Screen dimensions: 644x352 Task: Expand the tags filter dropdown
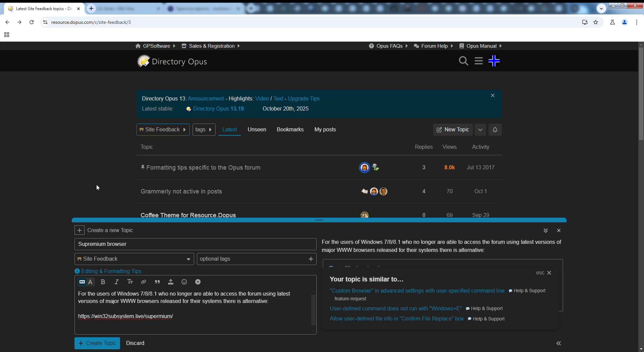204,130
